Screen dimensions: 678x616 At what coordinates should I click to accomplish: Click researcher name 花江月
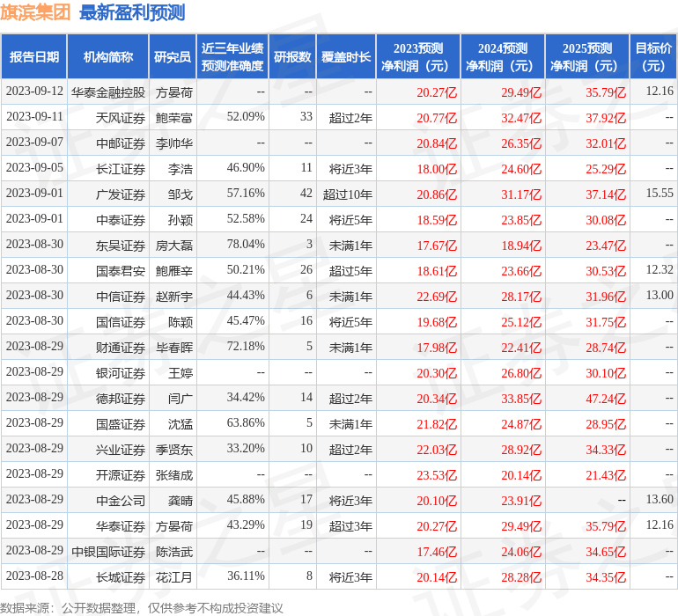(173, 576)
